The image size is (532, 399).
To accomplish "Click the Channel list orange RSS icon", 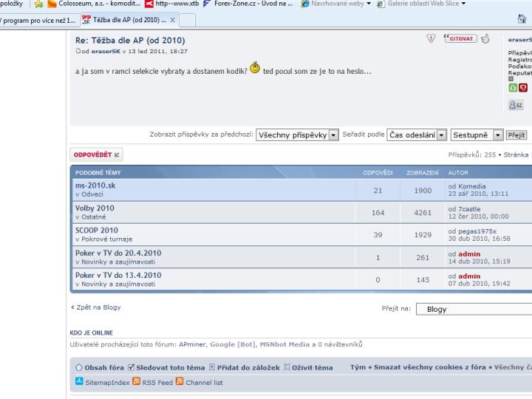I will click(x=180, y=381).
